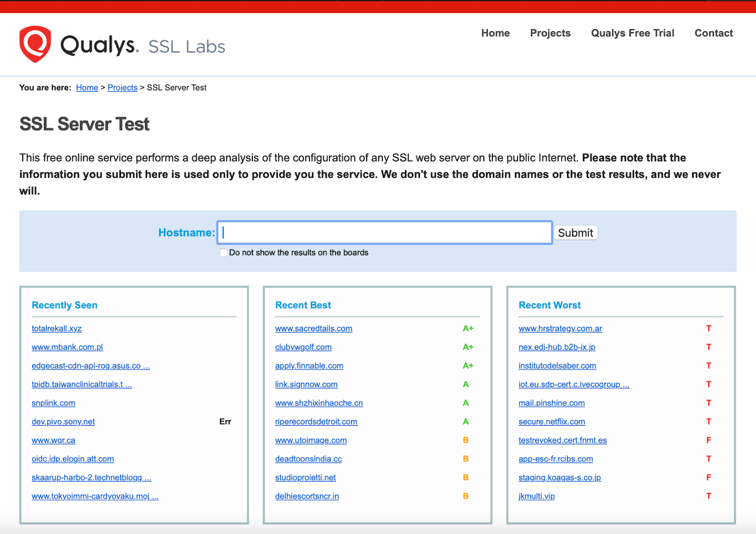The image size is (756, 534).
Task: Open tpidb.taiwanclinicaltrials link
Action: point(82,384)
